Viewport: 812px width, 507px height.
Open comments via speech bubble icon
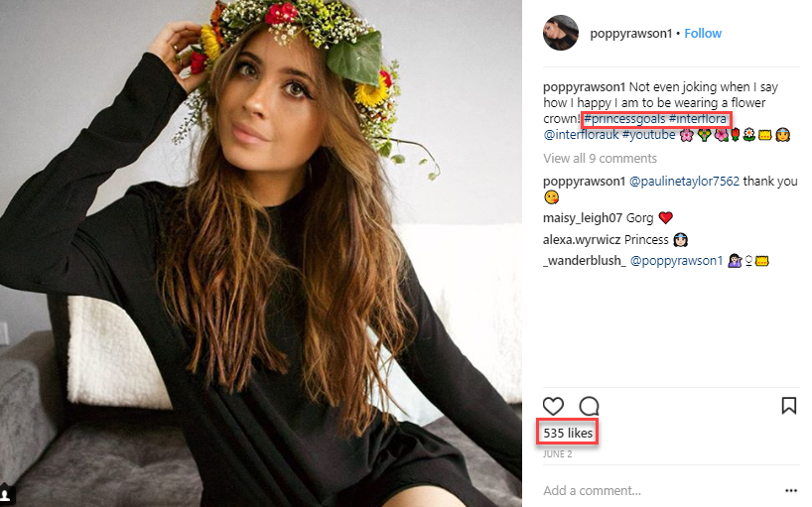tap(589, 406)
